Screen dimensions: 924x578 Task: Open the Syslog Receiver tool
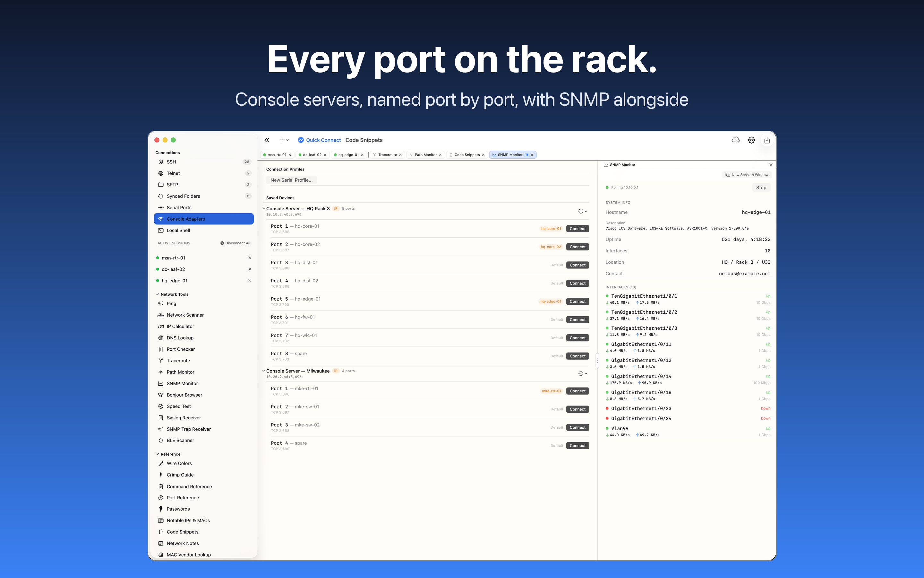[x=204, y=418]
